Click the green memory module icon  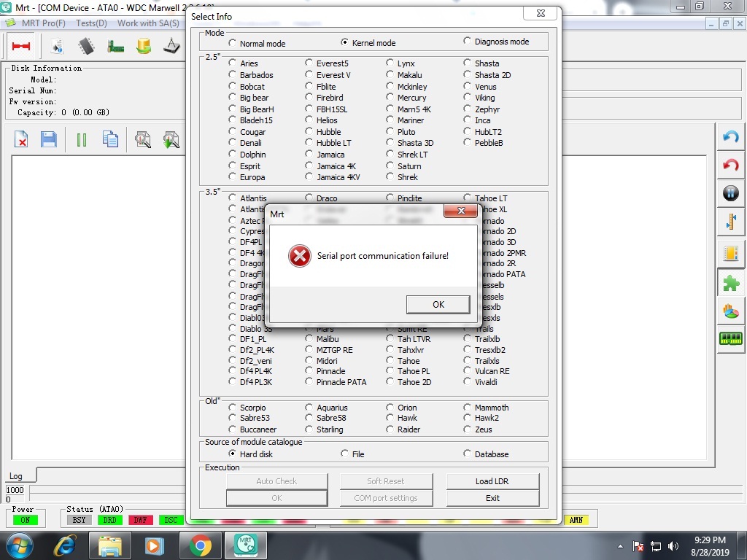pyautogui.click(x=730, y=338)
